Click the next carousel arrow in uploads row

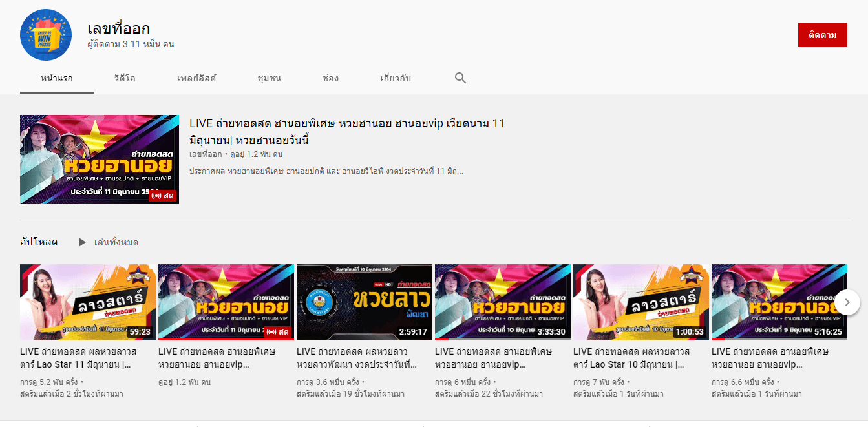click(x=847, y=302)
